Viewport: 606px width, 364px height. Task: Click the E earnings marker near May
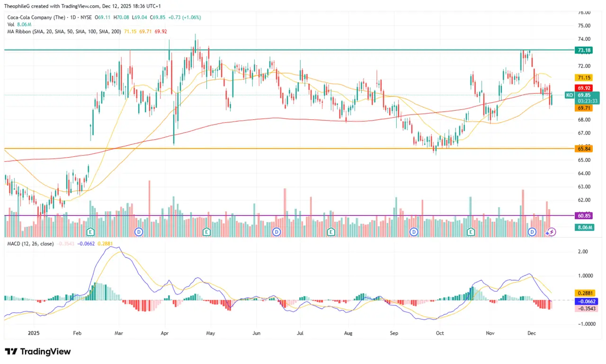pyautogui.click(x=206, y=232)
